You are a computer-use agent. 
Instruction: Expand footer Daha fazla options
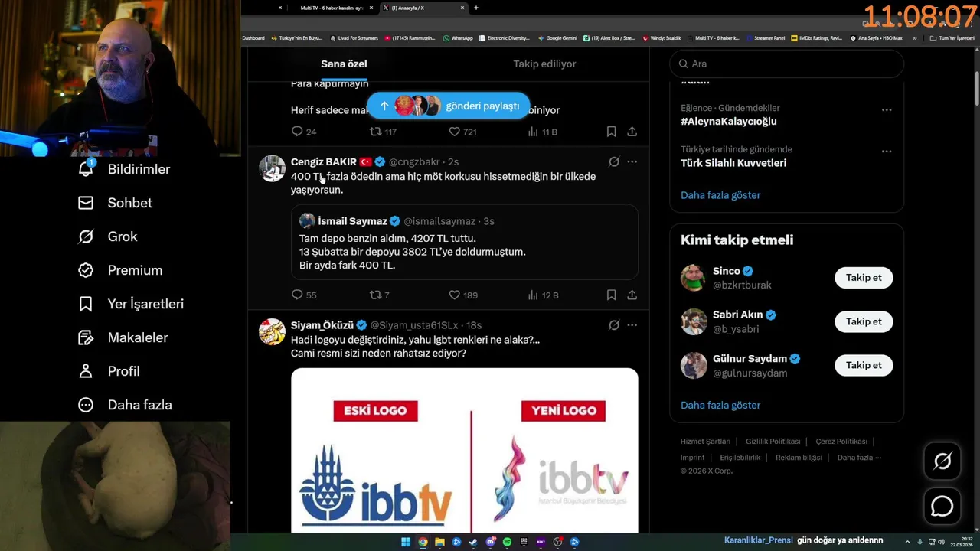859,458
